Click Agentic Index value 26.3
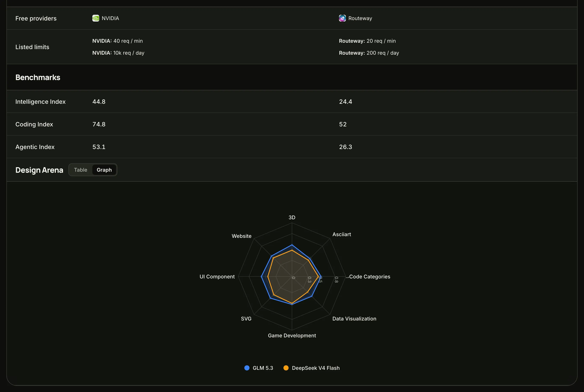Viewport: 584px width, 392px height. tap(345, 147)
